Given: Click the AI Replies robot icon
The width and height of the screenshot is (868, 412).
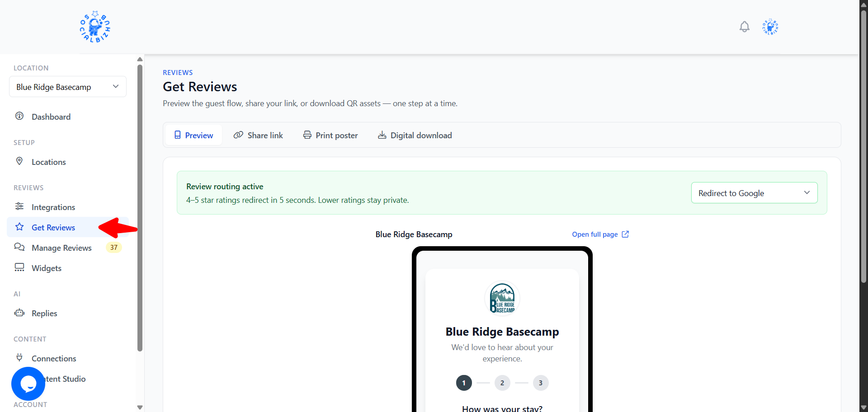Looking at the screenshot, I should click(x=19, y=313).
